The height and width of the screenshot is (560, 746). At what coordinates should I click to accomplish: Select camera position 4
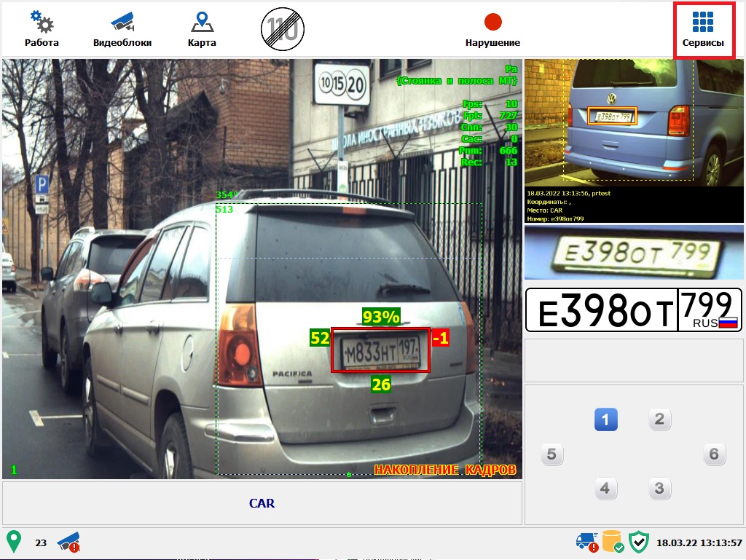pyautogui.click(x=605, y=488)
